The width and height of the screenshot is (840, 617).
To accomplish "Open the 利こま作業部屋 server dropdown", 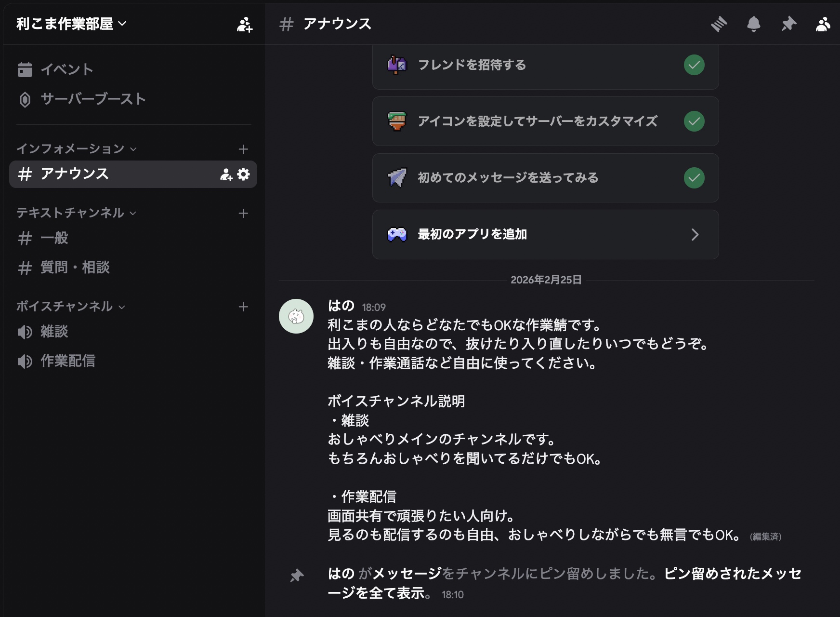I will point(71,24).
